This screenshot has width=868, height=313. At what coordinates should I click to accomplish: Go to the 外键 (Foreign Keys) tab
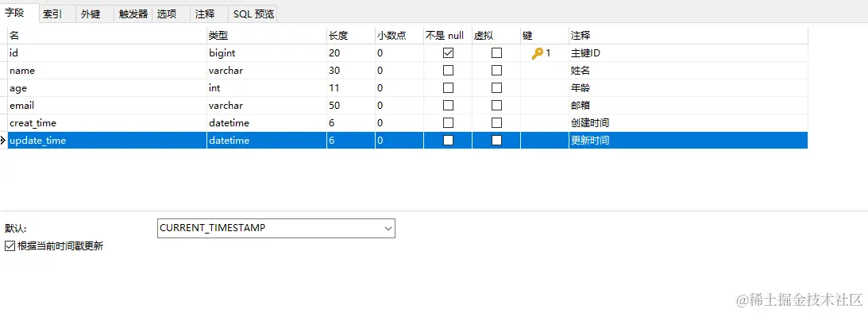(x=91, y=14)
